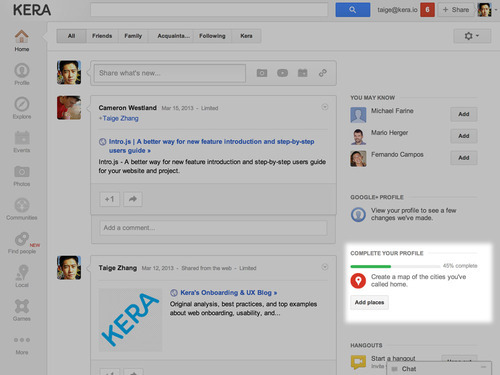Open options menu on Taige Zhang's post

tap(325, 267)
